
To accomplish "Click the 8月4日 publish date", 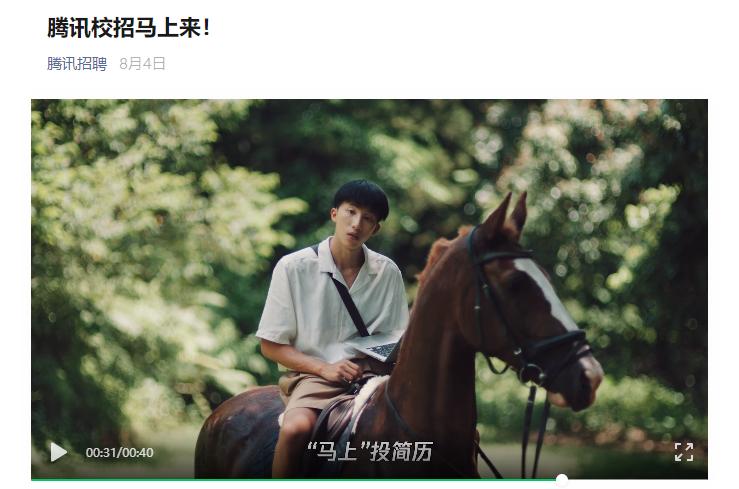I will (x=142, y=64).
